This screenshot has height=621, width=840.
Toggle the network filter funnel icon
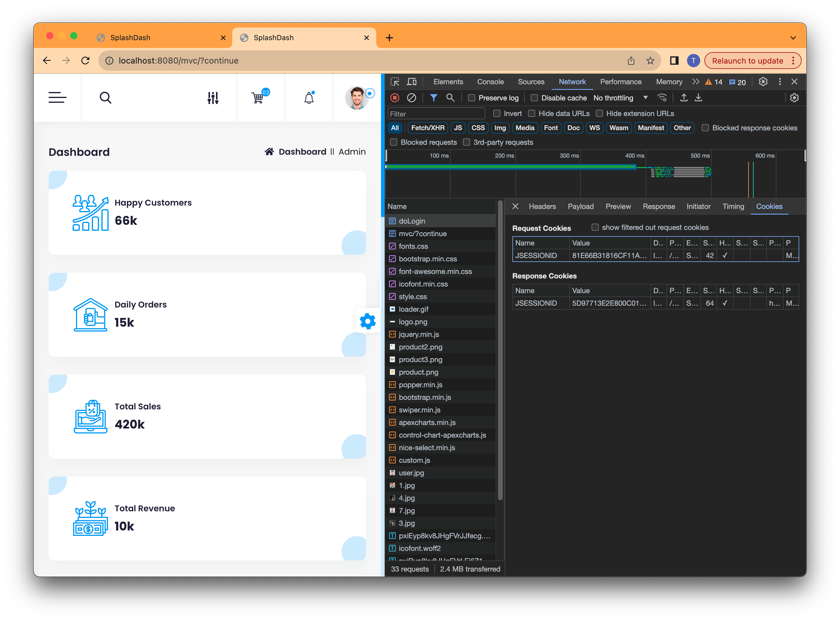click(433, 98)
